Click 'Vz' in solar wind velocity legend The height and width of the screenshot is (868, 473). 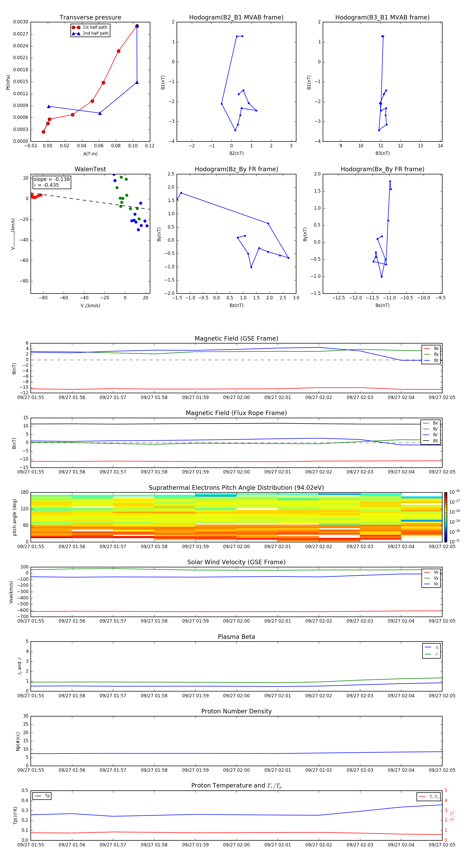tap(431, 584)
